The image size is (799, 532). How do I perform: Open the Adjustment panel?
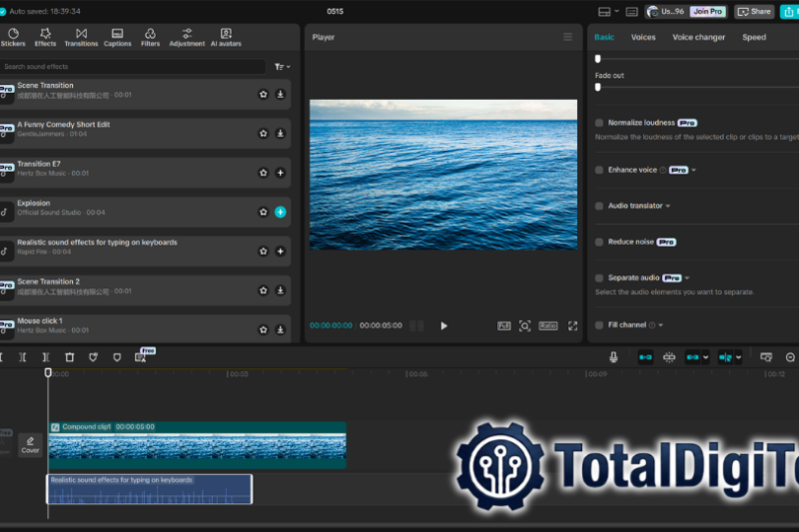point(187,38)
